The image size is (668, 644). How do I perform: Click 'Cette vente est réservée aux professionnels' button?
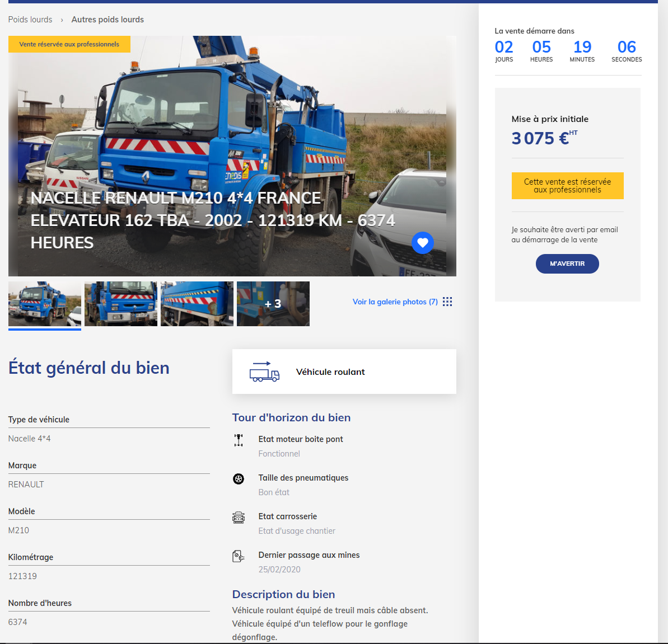click(x=567, y=186)
